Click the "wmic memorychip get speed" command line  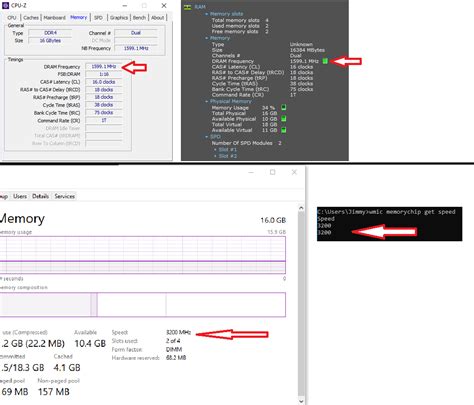coord(412,212)
